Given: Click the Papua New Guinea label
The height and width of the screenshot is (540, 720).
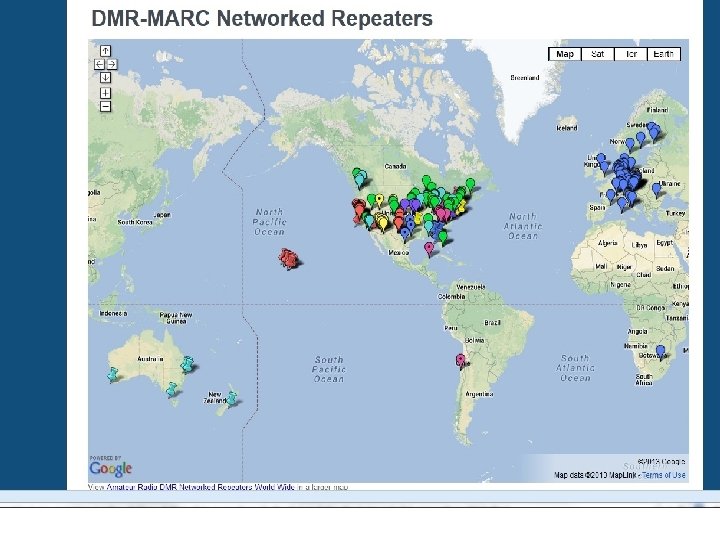Looking at the screenshot, I should [x=176, y=318].
